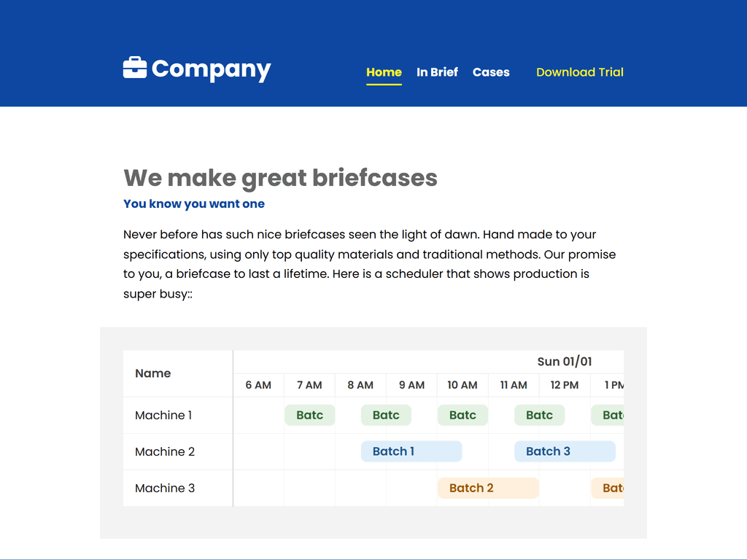Click the 'We make great briefcases' heading
747x560 pixels.
(280, 178)
